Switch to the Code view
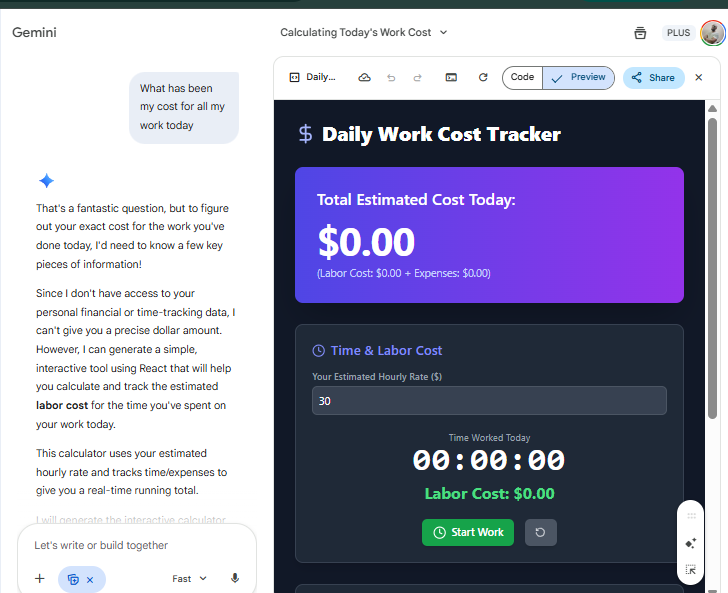The height and width of the screenshot is (593, 728). coord(522,77)
